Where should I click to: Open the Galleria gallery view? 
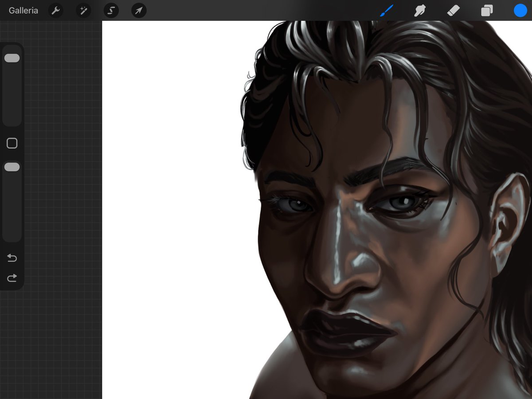coord(23,10)
